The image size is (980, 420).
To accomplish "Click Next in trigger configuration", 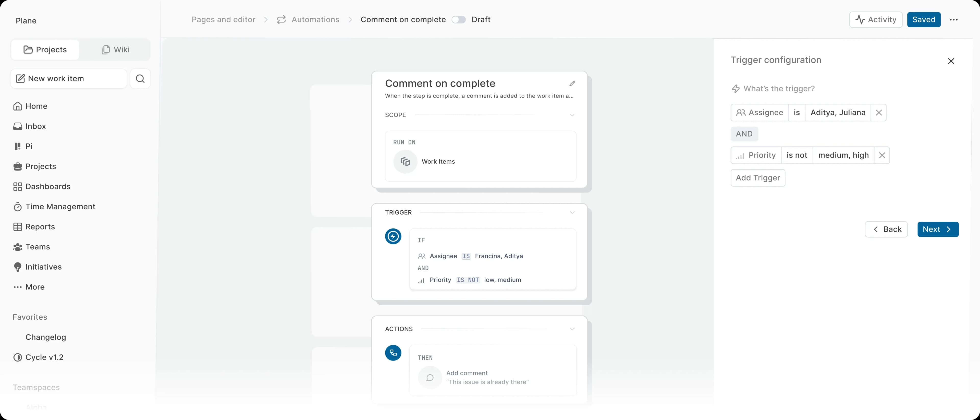I will 937,229.
